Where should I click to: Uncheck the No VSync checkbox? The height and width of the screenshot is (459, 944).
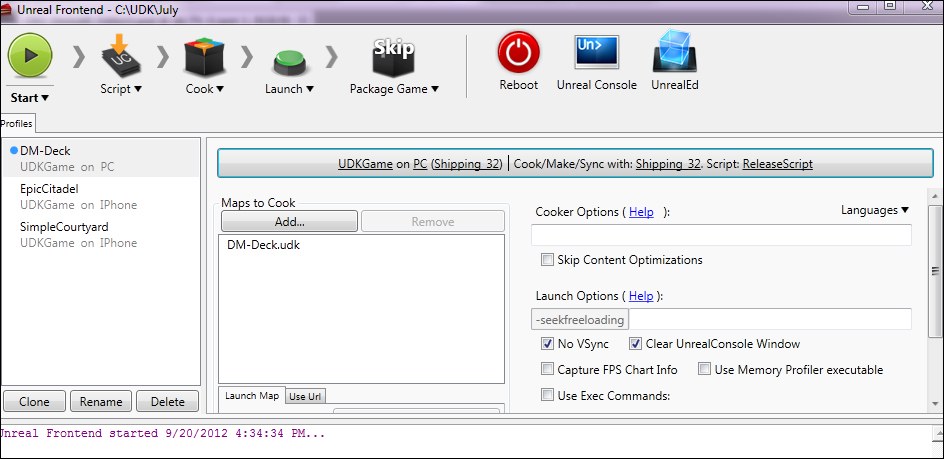click(x=547, y=344)
